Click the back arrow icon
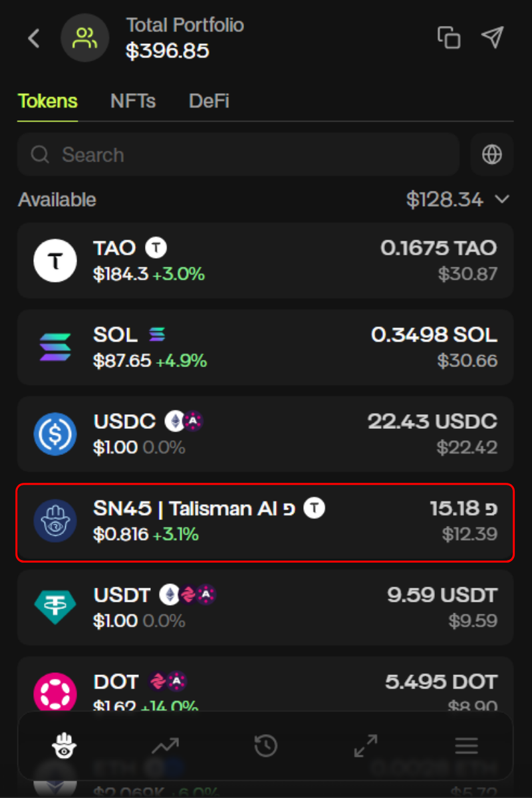 (34, 38)
